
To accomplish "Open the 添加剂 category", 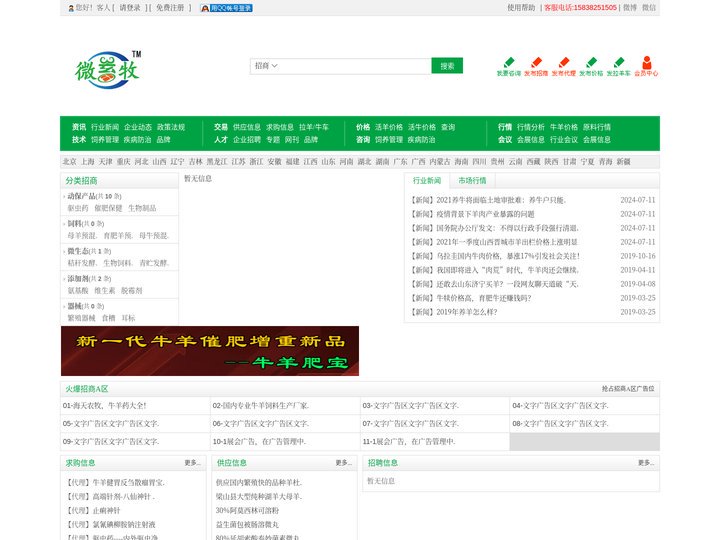I will 78,279.
